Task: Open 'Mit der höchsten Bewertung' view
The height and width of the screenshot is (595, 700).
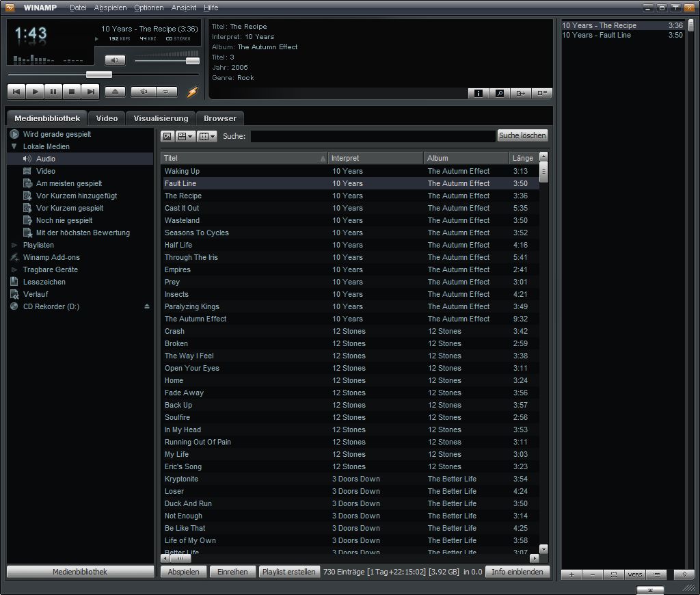Action: pos(83,233)
